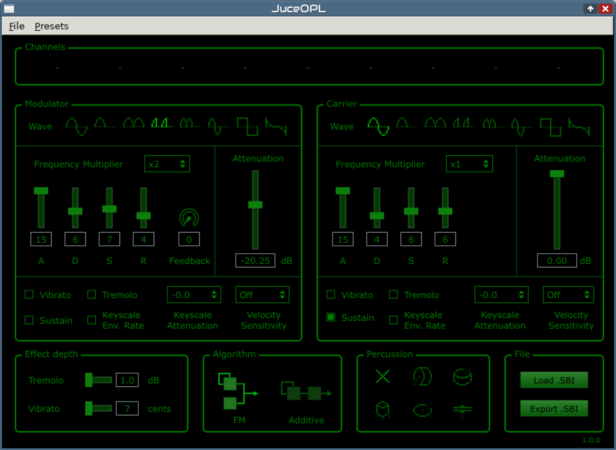Click the Export .SBI button
The height and width of the screenshot is (450, 616).
tap(554, 408)
